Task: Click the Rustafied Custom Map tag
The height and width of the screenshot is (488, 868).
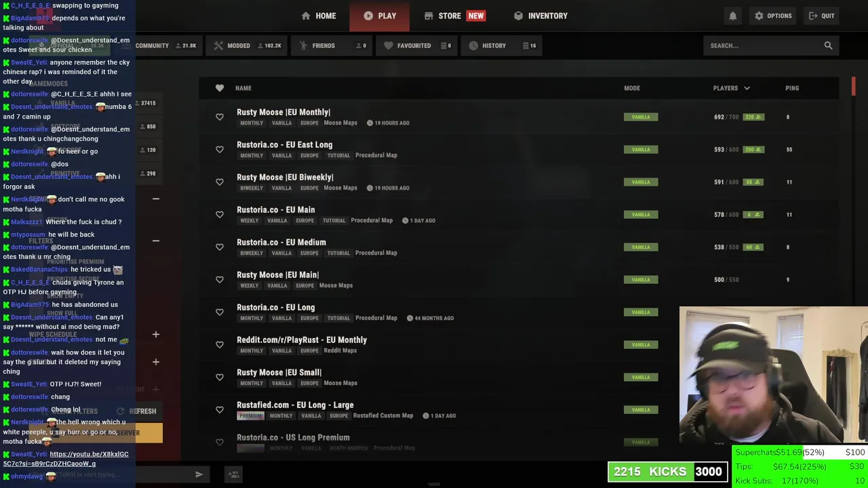Action: (x=383, y=415)
